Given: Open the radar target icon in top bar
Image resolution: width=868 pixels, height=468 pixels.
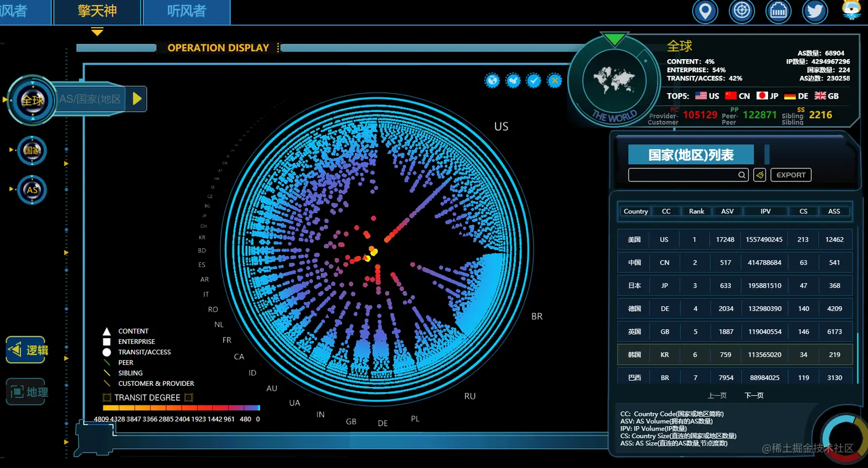Looking at the screenshot, I should click(x=742, y=11).
